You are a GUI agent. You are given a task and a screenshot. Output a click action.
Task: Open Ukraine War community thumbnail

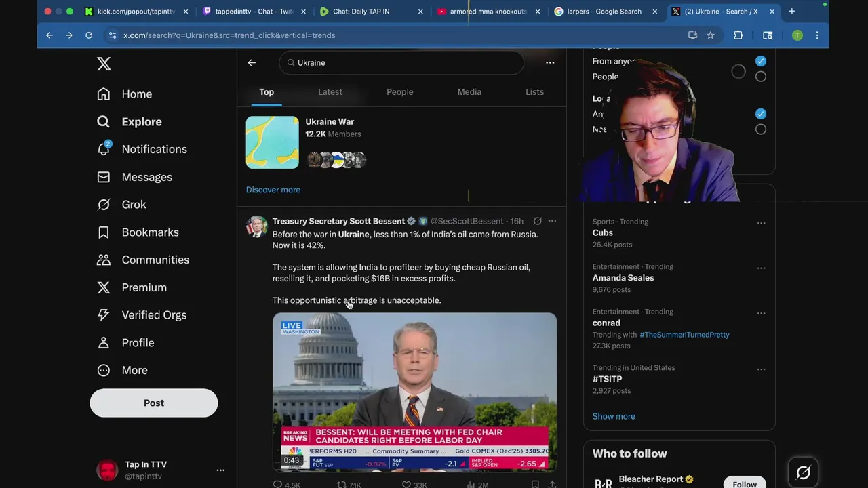pos(272,142)
